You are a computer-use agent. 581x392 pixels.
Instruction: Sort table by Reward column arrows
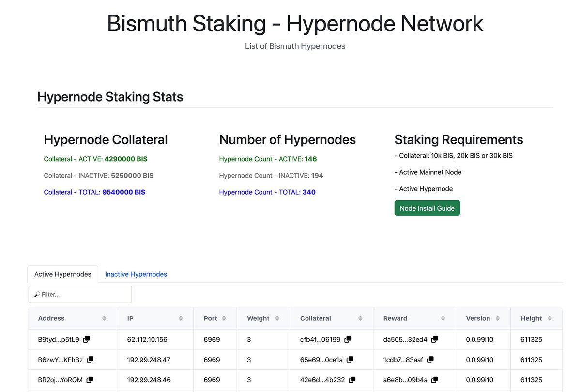coord(443,318)
